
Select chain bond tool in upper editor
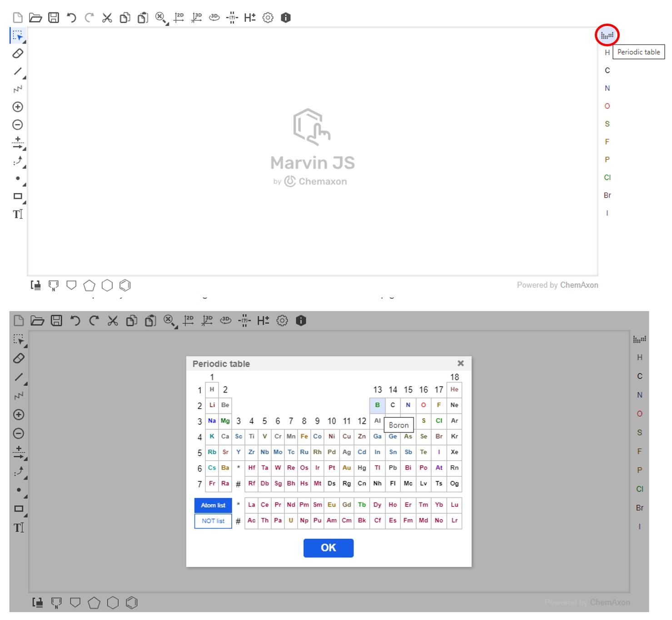[18, 89]
